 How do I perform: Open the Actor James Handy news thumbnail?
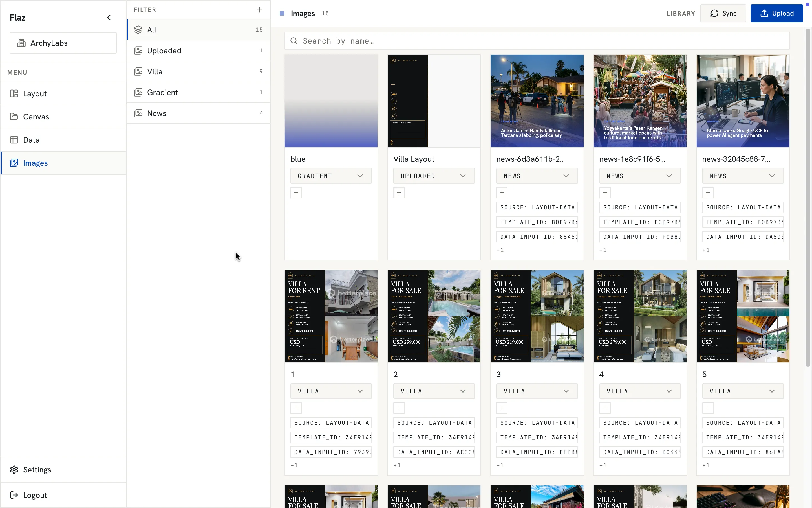coord(537,101)
